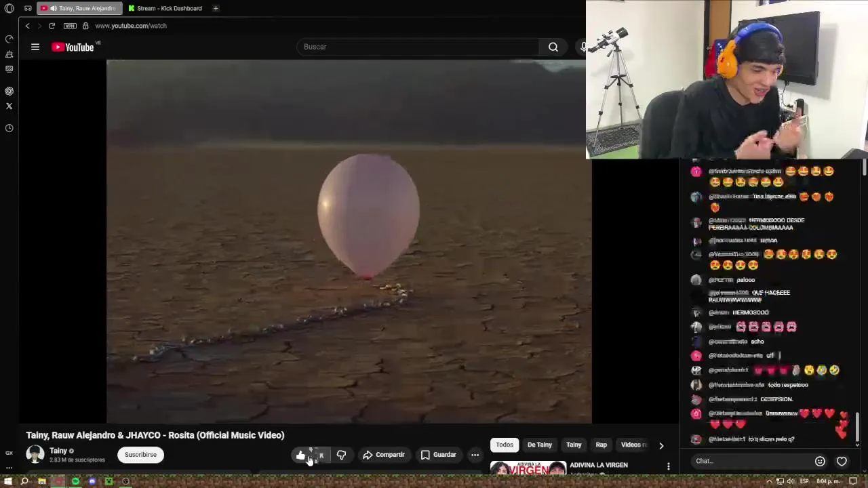The height and width of the screenshot is (488, 868).
Task: Open Discord from the taskbar
Action: pos(92,481)
